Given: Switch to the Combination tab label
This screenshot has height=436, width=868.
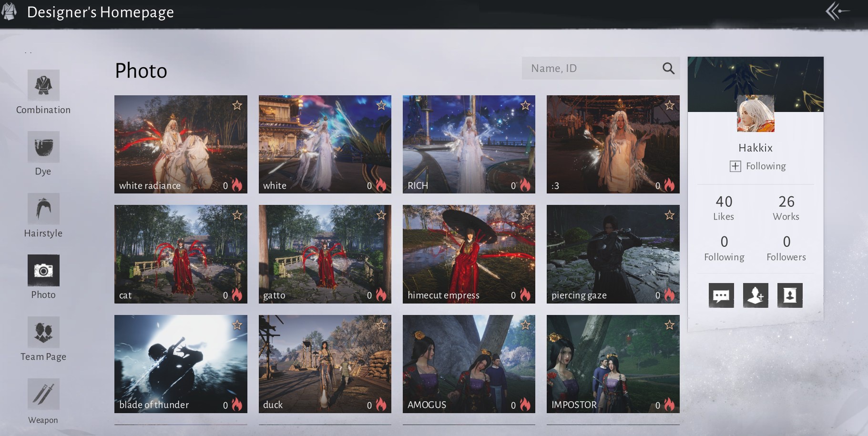Looking at the screenshot, I should (x=43, y=110).
